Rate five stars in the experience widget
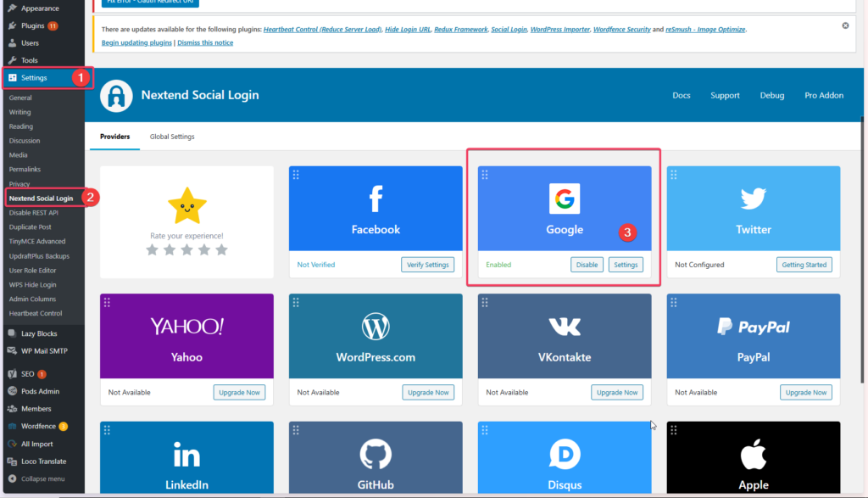The image size is (868, 498). click(222, 249)
